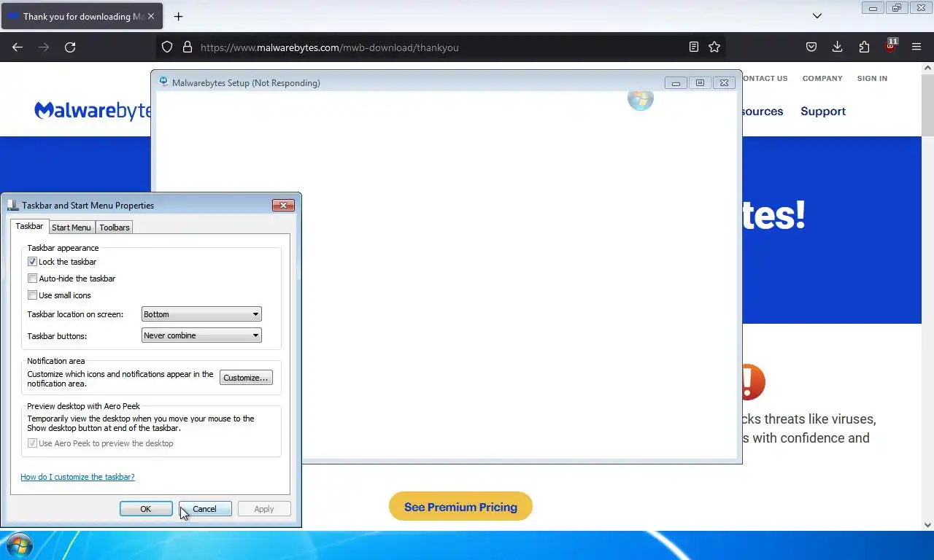Image resolution: width=934 pixels, height=560 pixels.
Task: Maximize the Malwarebytes Setup window
Action: tap(700, 82)
